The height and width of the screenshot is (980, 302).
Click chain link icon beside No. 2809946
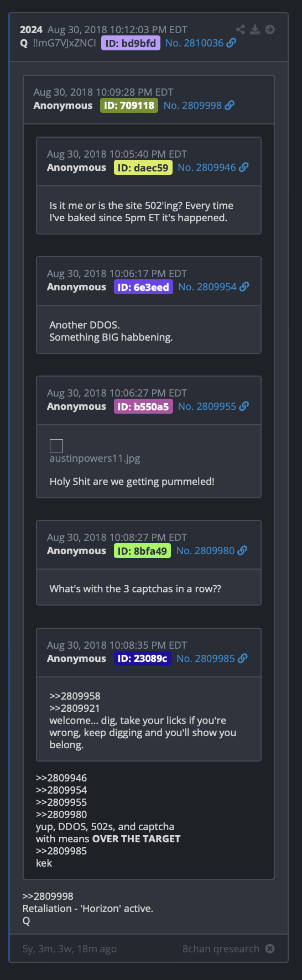point(243,167)
